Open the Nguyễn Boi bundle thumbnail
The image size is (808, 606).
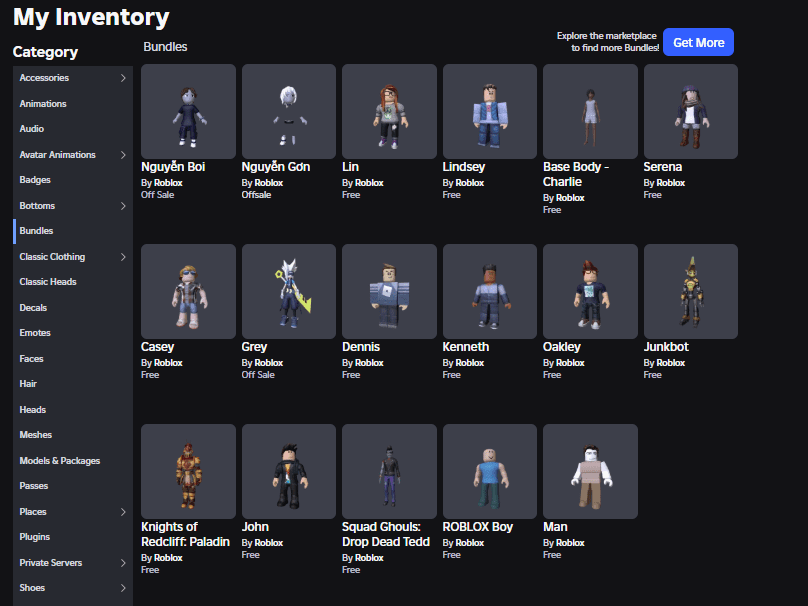click(x=188, y=111)
